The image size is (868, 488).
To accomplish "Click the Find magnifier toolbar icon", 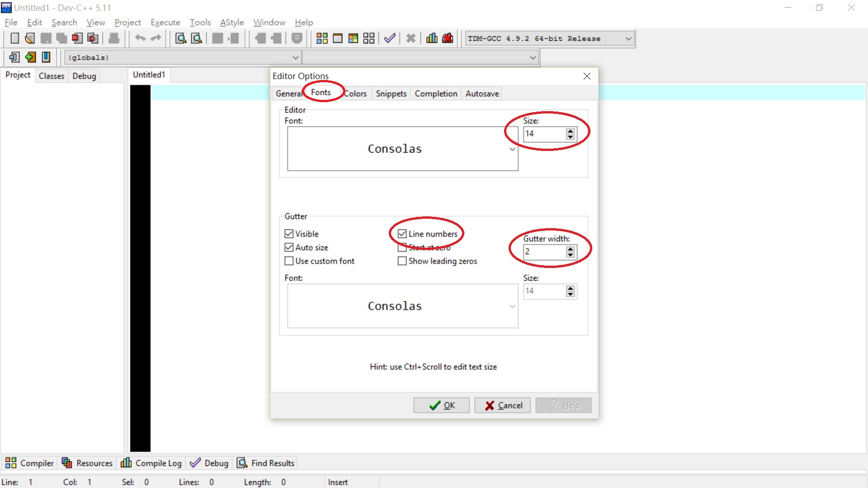I will pyautogui.click(x=181, y=38).
